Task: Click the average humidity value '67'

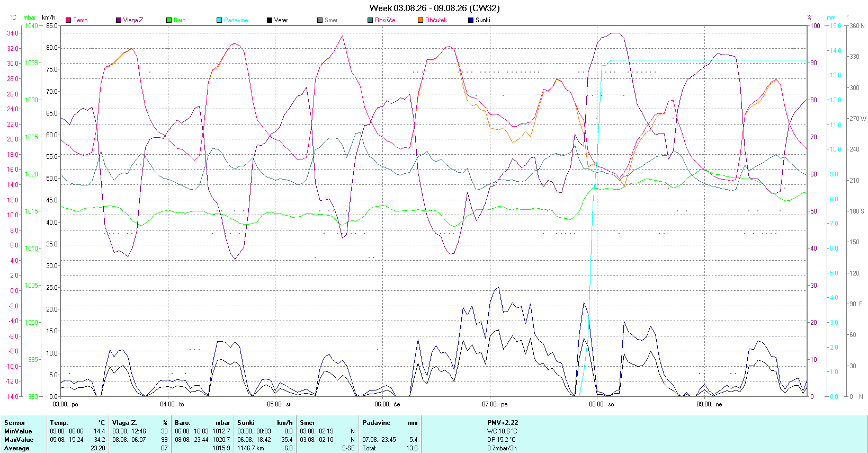Action: [x=164, y=448]
